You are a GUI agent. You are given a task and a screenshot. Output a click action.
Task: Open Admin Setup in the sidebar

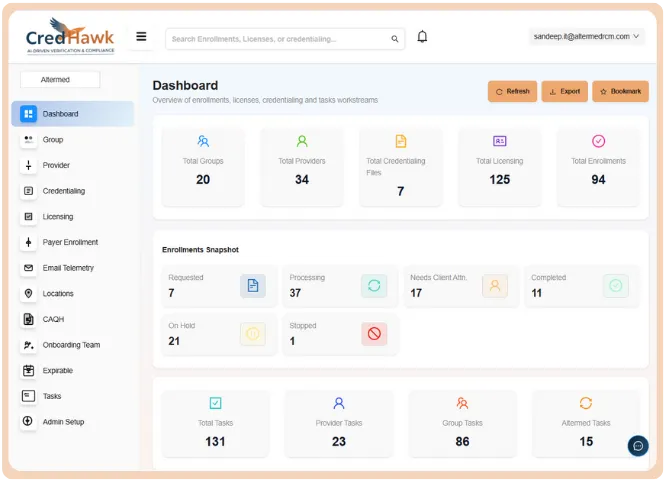point(63,422)
